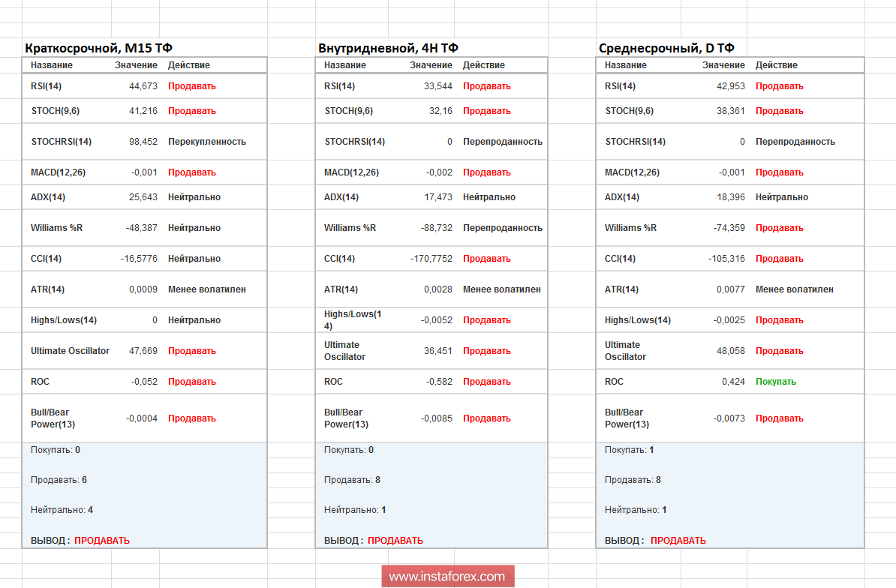Click ВЫВОД ПРОДАВАТЬ conclusion in M15 table
Image resolution: width=896 pixels, height=588 pixels.
click(80, 541)
